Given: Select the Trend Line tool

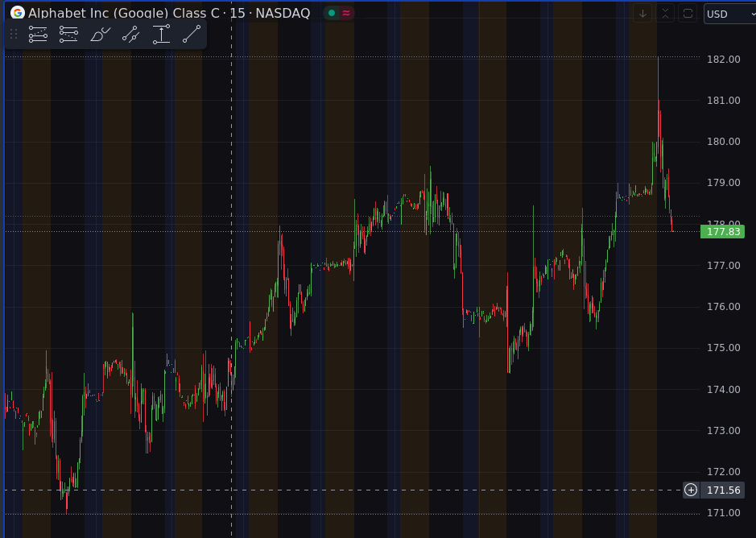Looking at the screenshot, I should (x=192, y=35).
